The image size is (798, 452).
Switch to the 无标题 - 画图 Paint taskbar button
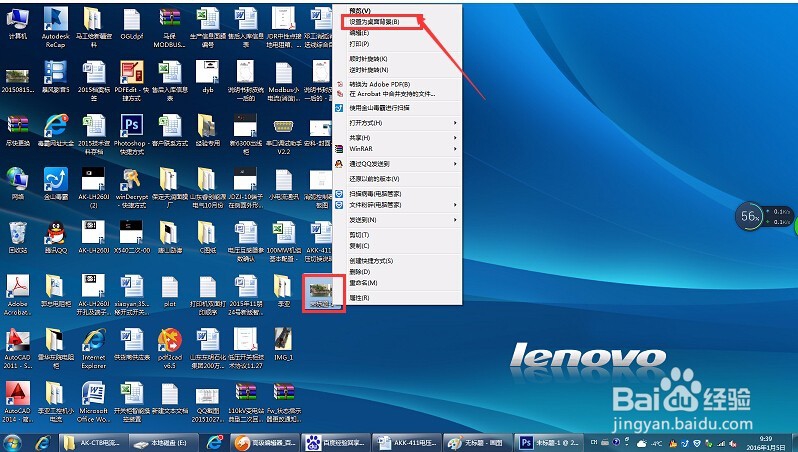(x=477, y=443)
